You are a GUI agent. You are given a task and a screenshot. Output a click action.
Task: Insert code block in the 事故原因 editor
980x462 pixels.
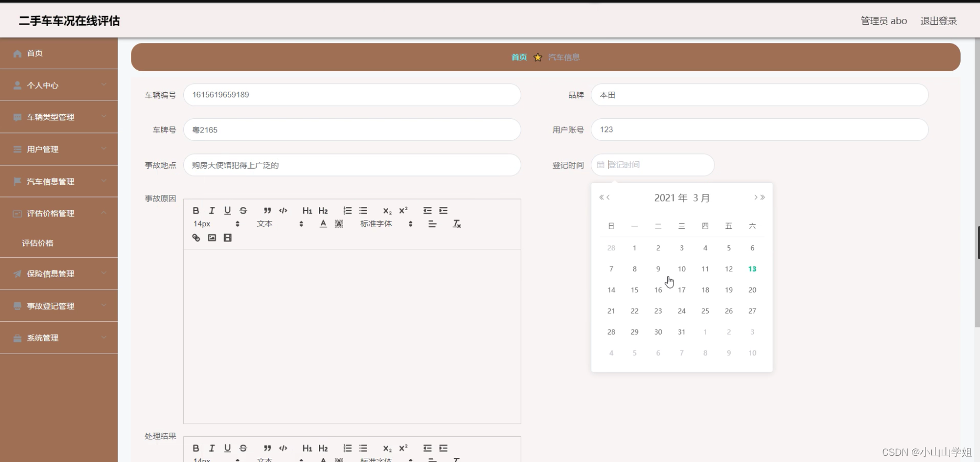[x=283, y=211]
